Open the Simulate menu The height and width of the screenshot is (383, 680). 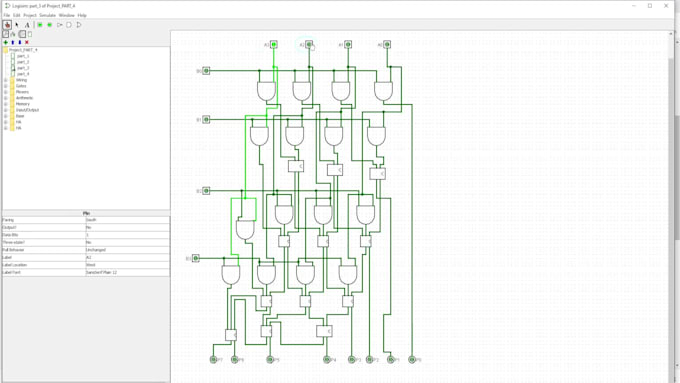(48, 15)
